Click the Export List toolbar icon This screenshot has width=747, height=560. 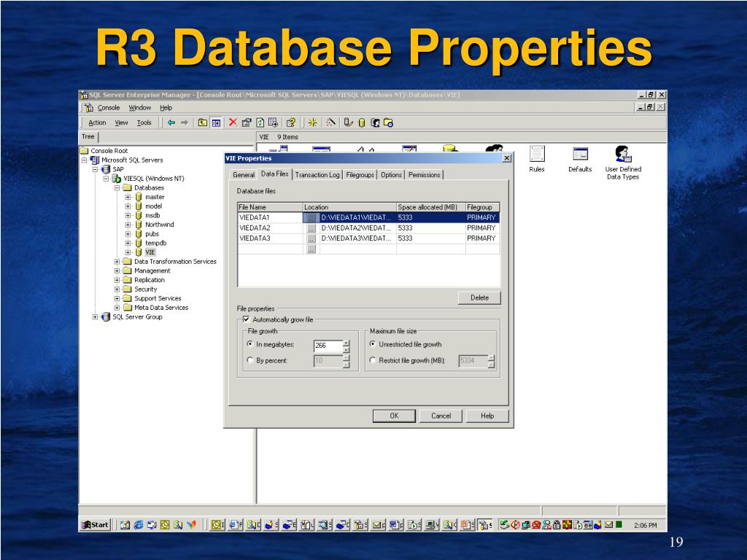pos(273,122)
